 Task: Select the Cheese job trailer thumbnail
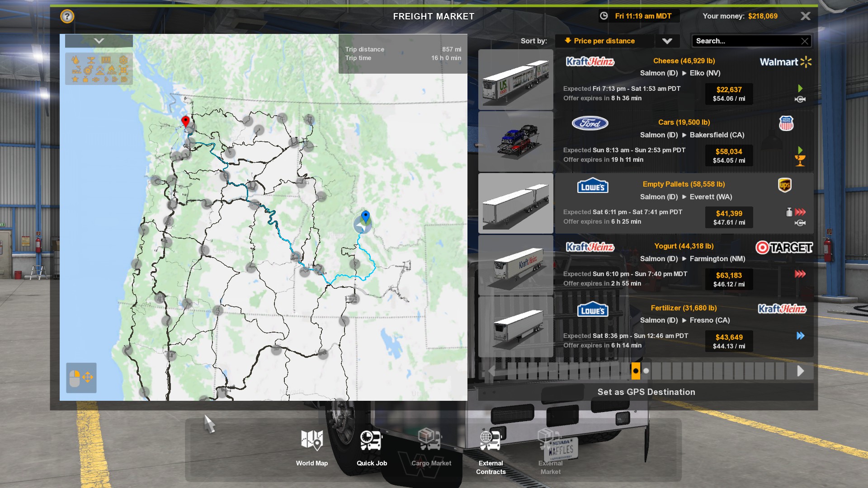click(x=515, y=80)
